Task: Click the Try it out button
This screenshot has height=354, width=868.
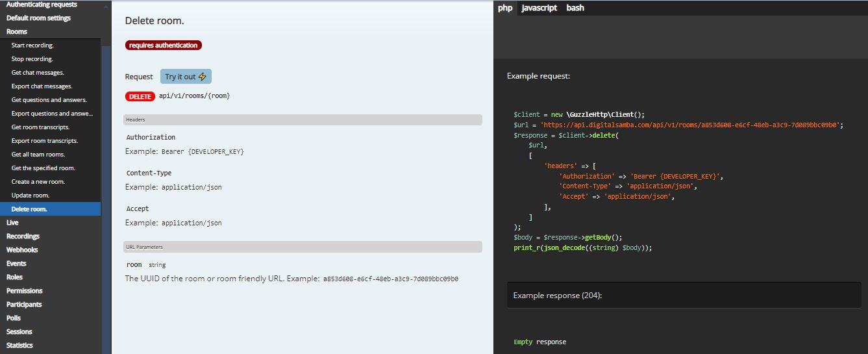Action: click(186, 77)
